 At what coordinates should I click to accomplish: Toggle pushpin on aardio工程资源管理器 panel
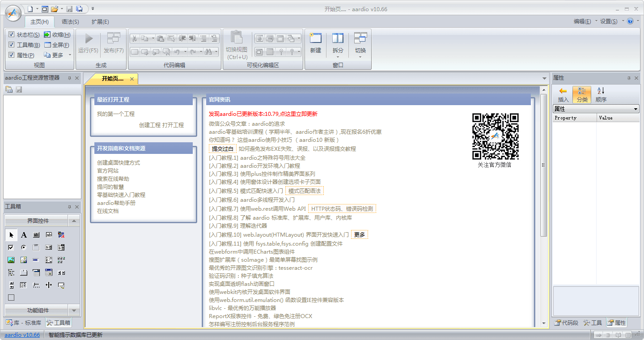(69, 78)
